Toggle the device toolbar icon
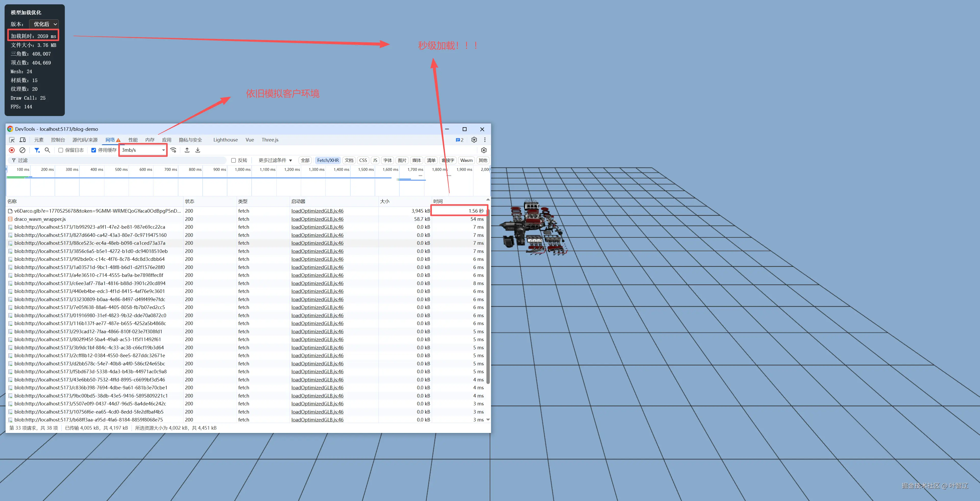 click(23, 140)
